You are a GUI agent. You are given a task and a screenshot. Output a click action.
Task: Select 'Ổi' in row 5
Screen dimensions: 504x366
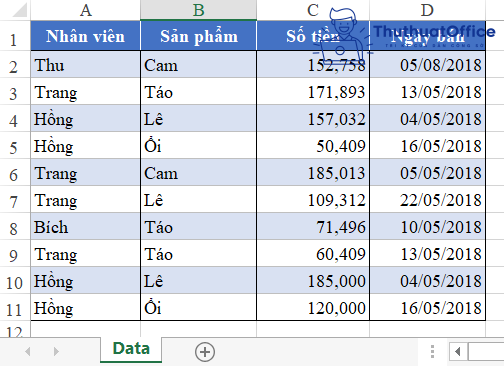pos(199,146)
